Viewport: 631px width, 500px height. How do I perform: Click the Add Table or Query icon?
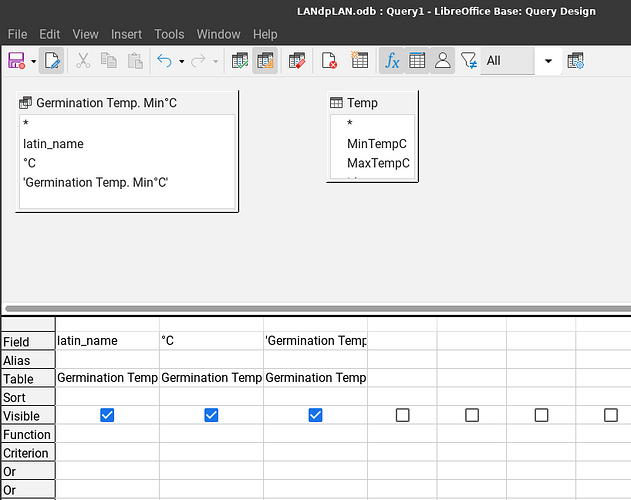coord(359,60)
